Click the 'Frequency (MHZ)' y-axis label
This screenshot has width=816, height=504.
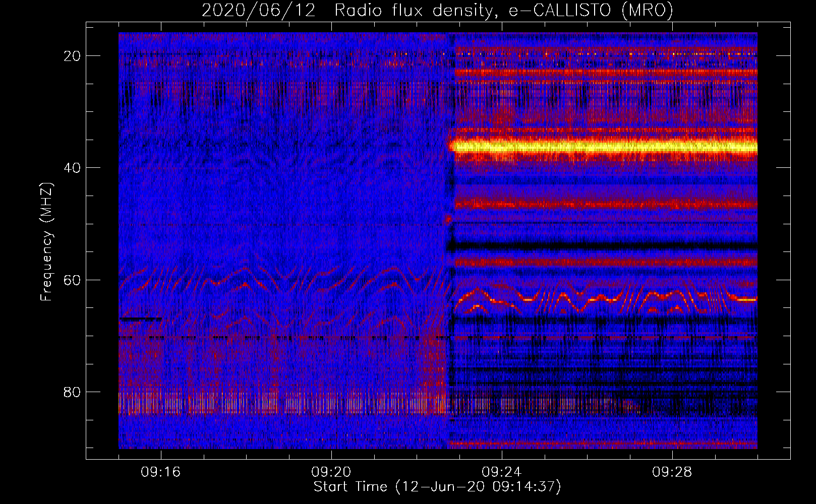(x=46, y=242)
